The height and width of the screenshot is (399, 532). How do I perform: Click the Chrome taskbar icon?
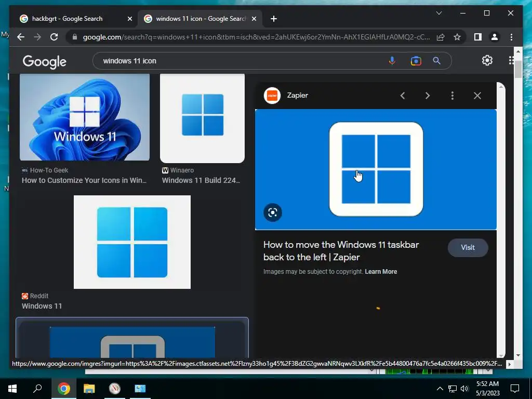(63, 389)
